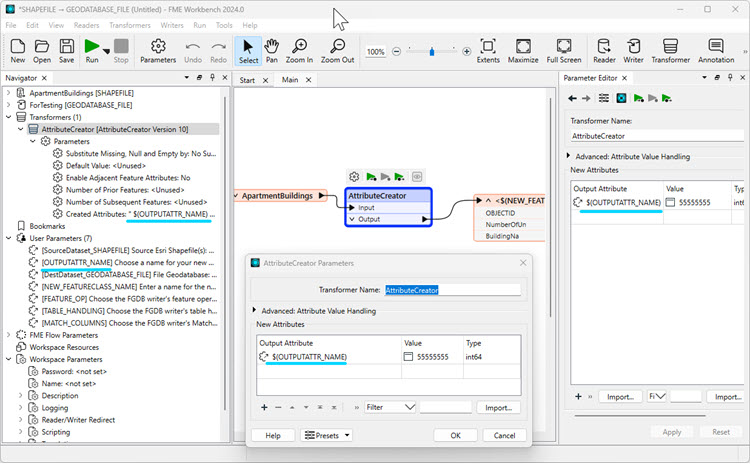Add a Writer from toolbar
750x464 pixels.
[633, 51]
